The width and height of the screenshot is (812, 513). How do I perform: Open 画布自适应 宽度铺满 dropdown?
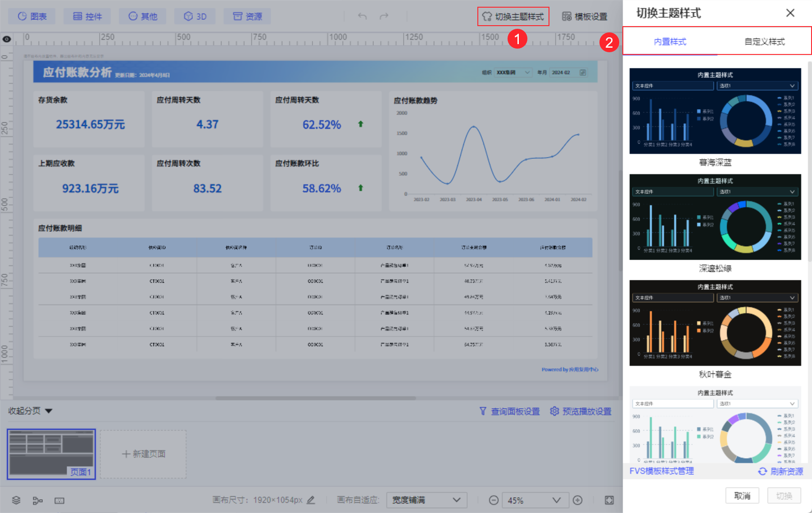(426, 500)
